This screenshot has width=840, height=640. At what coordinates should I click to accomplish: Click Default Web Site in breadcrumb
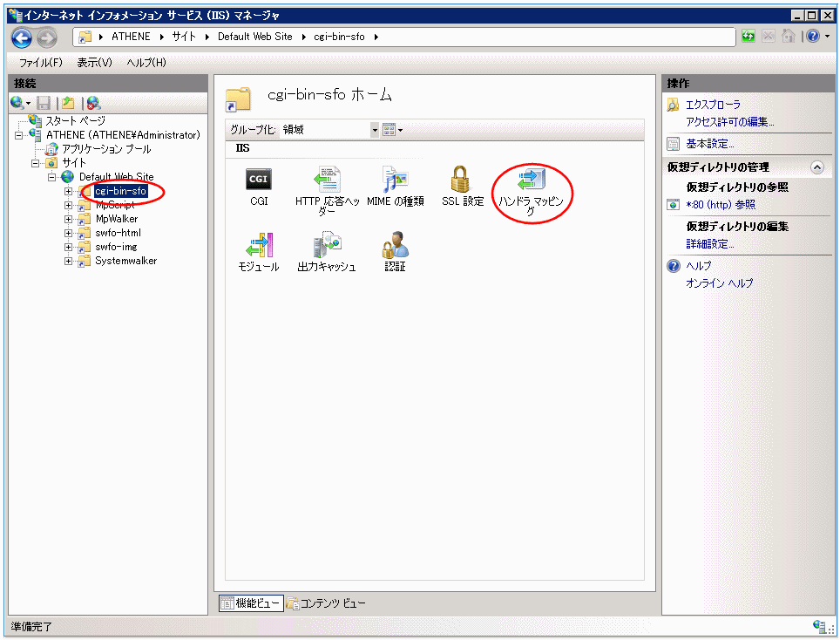(x=255, y=37)
